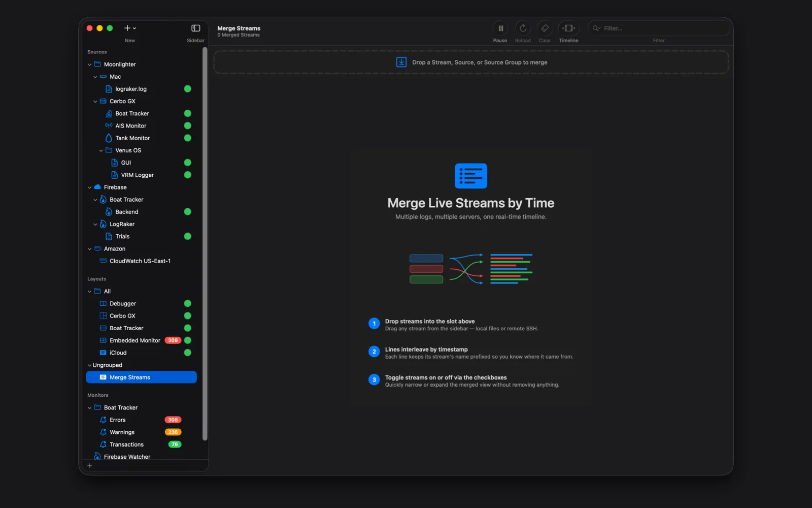Click the Boat Tracker layout icon
Screen dimensions: 812x508
click(x=103, y=328)
